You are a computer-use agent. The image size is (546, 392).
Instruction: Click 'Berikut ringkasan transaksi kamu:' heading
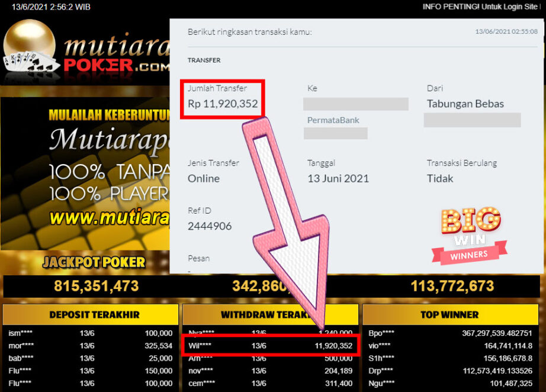click(250, 32)
